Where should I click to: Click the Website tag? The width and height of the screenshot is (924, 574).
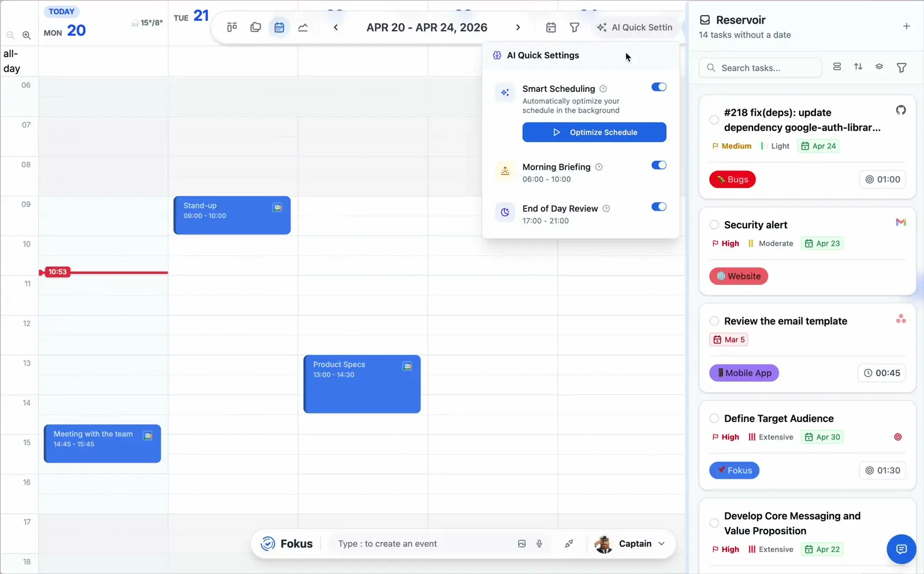739,276
